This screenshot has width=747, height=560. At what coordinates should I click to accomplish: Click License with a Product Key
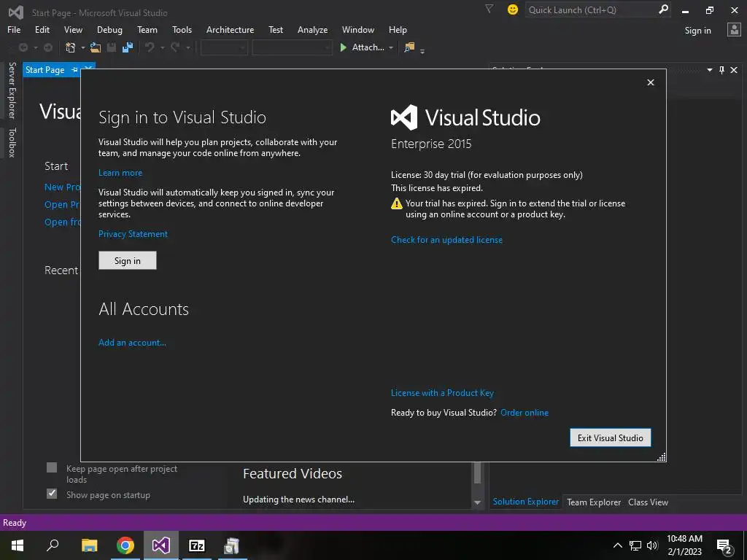442,393
